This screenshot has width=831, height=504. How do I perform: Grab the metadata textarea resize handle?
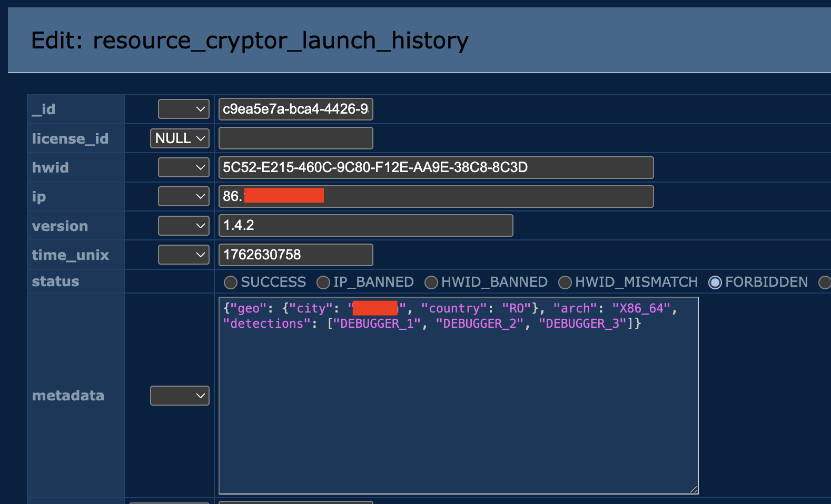(694, 489)
